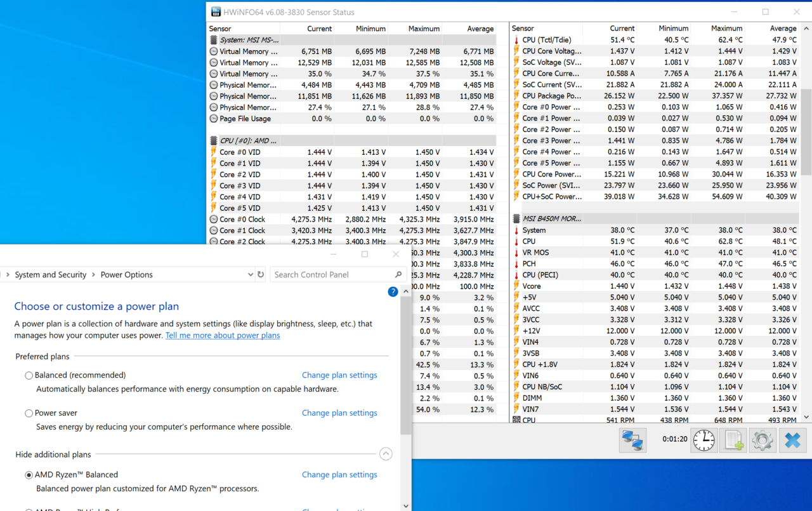
Task: Click the Power Options breadcrumb
Action: [x=127, y=275]
